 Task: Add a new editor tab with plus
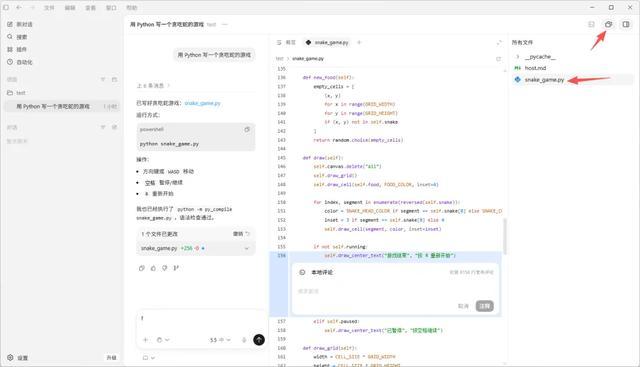pos(359,42)
